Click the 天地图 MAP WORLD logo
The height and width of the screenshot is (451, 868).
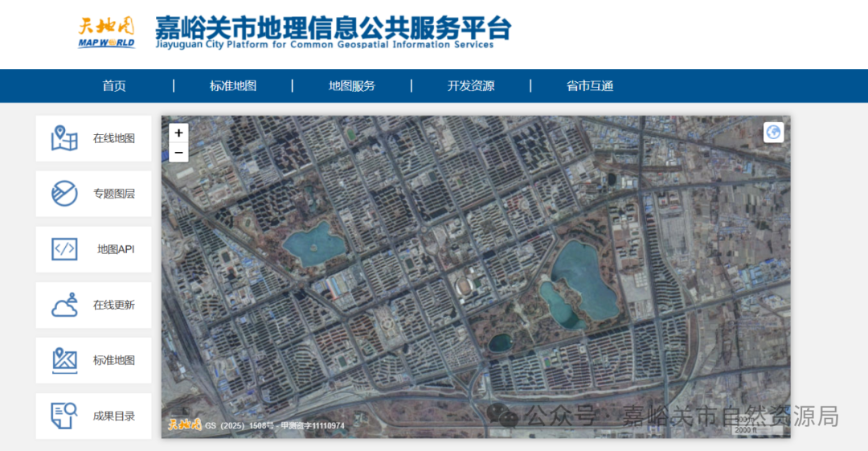[x=106, y=33]
